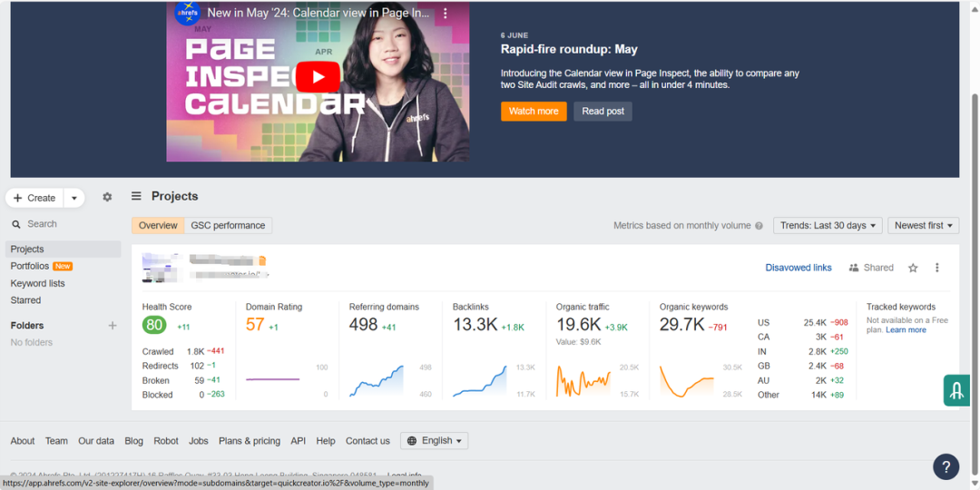Click the Domain Rating value 57
The height and width of the screenshot is (490, 980).
(255, 324)
